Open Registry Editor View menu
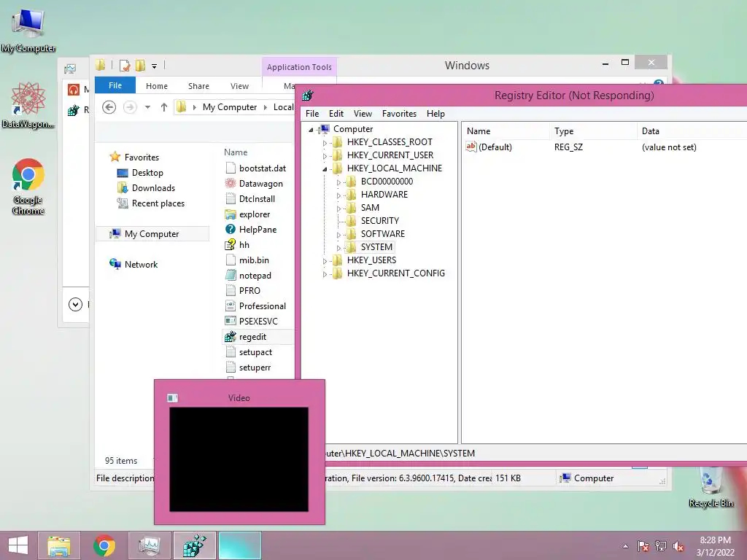 363,113
